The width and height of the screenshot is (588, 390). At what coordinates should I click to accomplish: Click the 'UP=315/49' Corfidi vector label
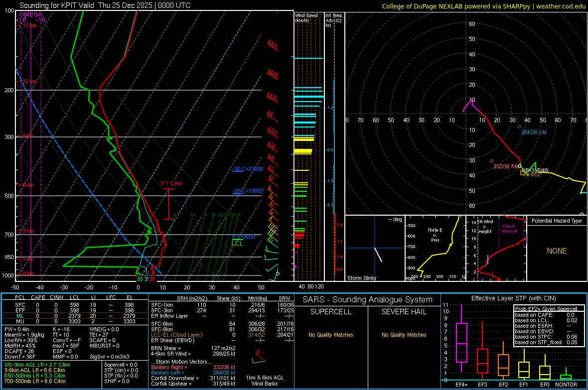coord(535,170)
